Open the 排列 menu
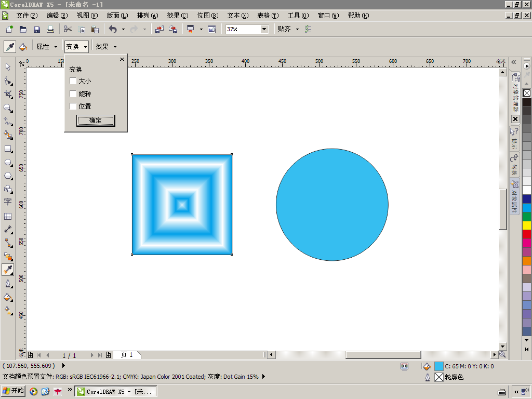 [147, 16]
